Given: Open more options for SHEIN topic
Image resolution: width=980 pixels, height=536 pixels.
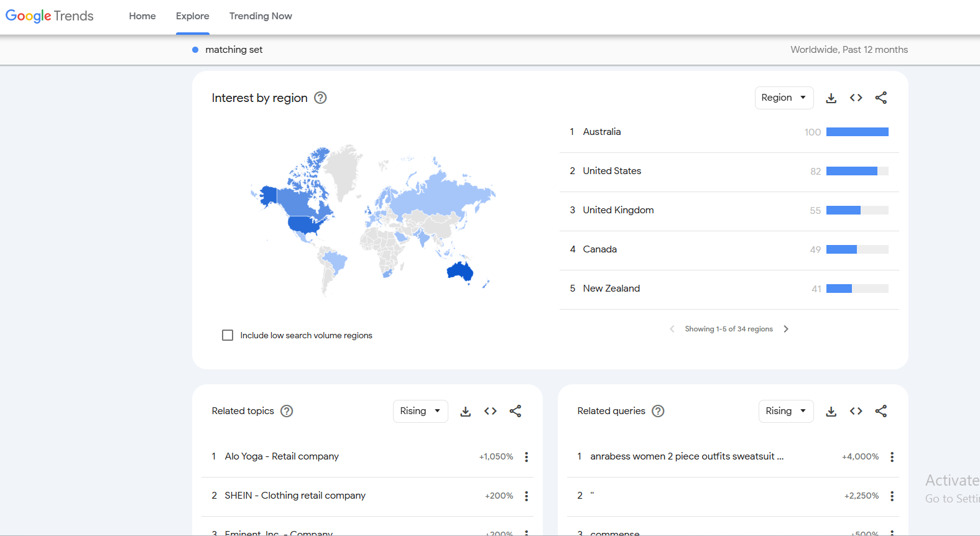Looking at the screenshot, I should point(526,496).
